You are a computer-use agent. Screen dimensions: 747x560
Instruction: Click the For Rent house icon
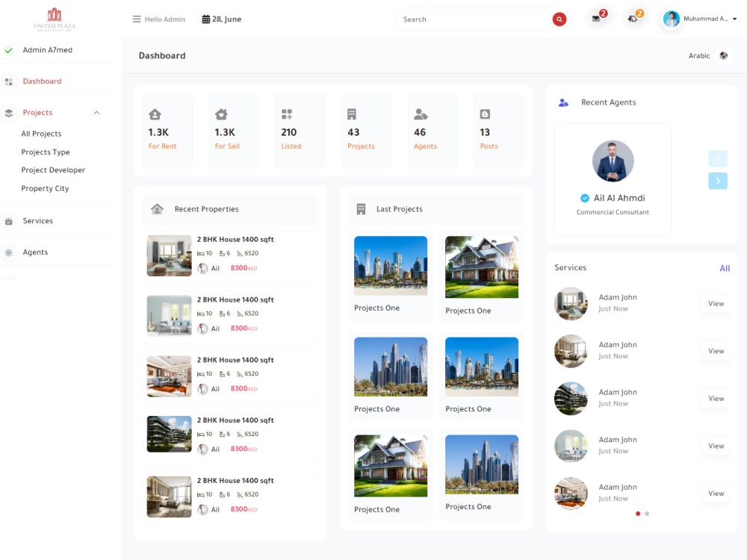155,114
